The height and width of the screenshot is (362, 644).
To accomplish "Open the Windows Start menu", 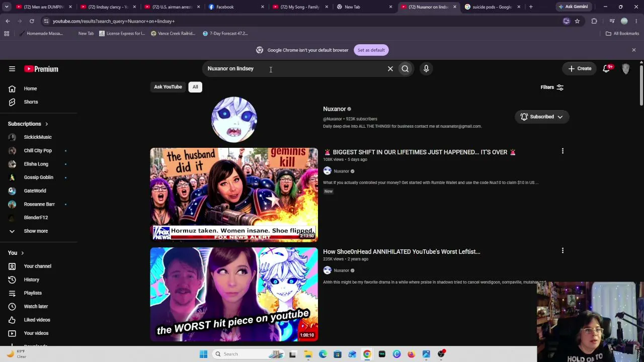I will (203, 354).
